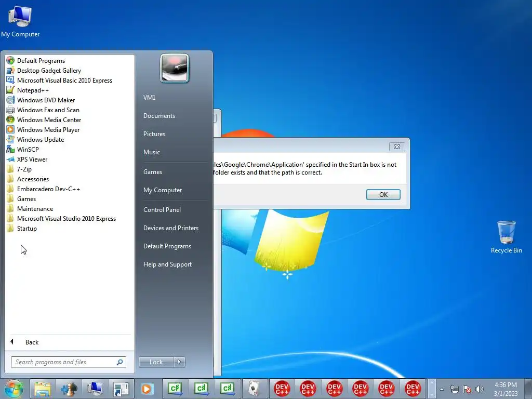Open Documents from the Start menu

tap(159, 116)
